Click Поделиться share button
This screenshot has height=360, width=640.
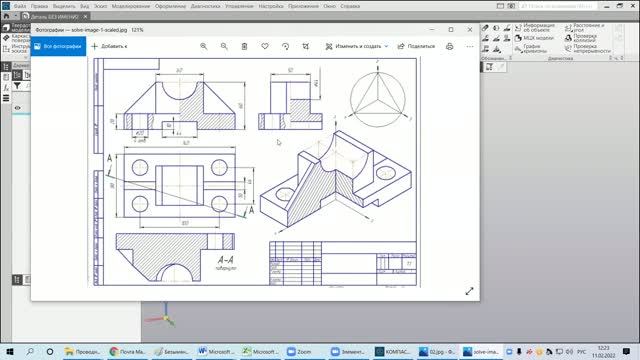[416, 47]
